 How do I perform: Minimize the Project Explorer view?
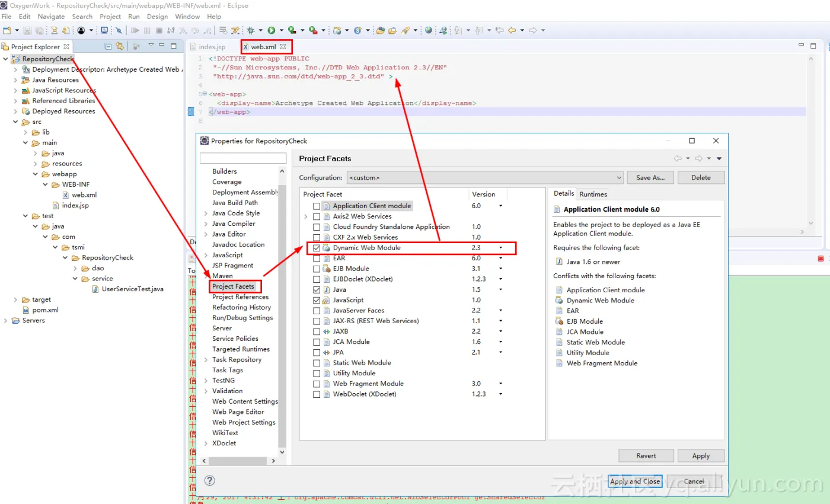(x=162, y=46)
